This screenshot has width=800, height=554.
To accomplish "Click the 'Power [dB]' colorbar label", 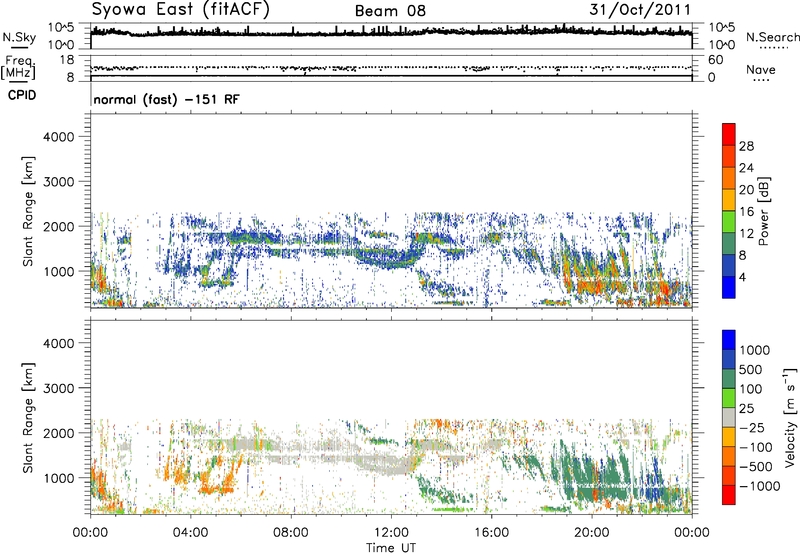I will pyautogui.click(x=763, y=211).
